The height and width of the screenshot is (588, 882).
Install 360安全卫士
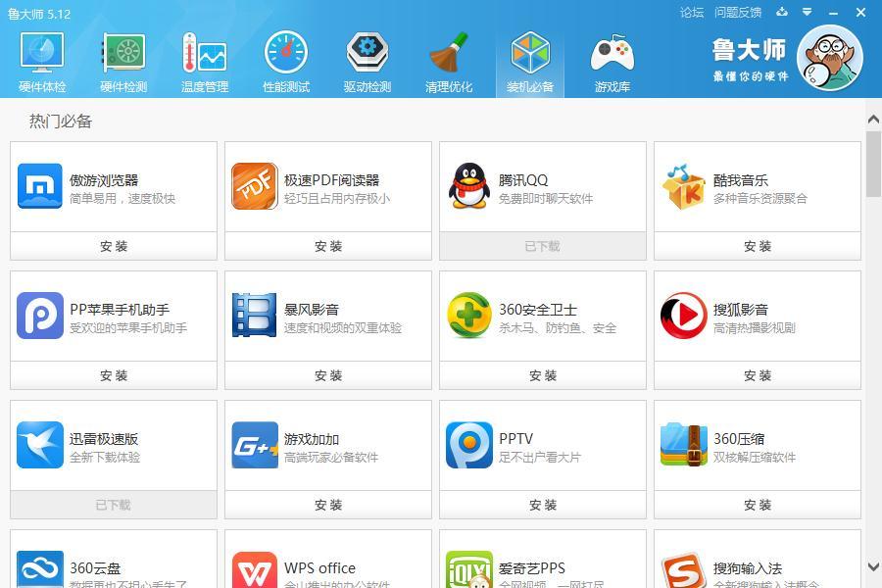543,375
